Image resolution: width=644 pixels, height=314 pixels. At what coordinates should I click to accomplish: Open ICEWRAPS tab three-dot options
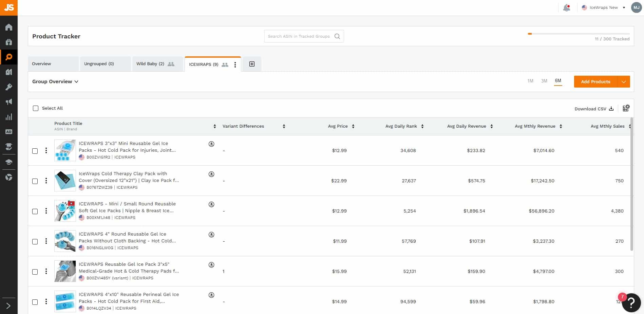235,64
